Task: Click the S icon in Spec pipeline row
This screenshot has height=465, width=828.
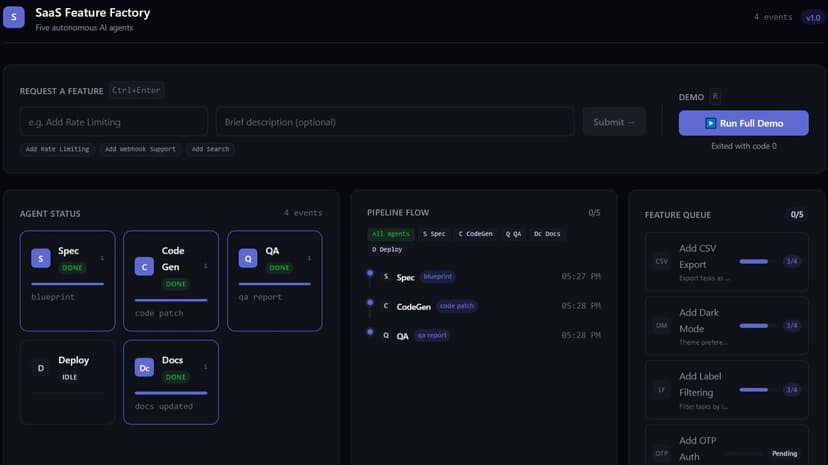Action: click(x=386, y=277)
